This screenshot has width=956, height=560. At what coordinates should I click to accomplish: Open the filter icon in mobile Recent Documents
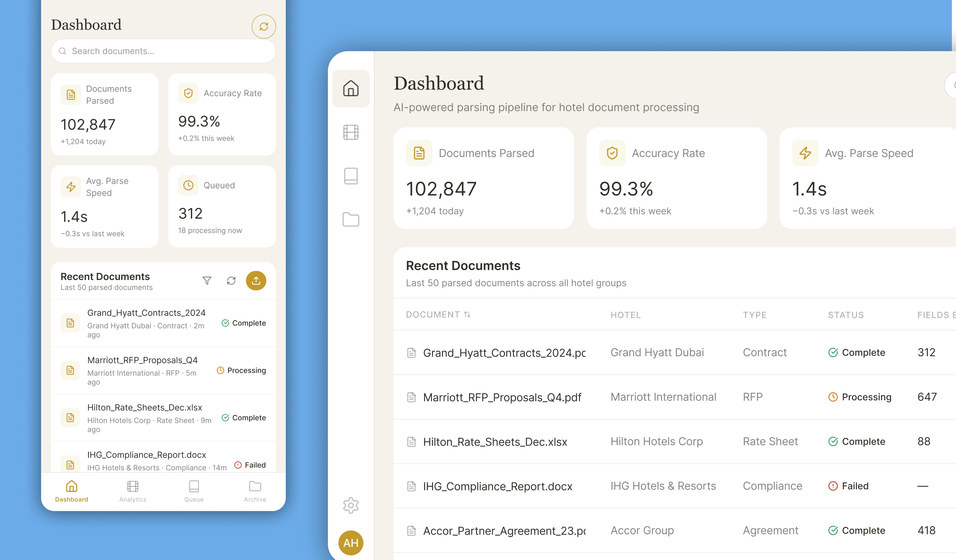(207, 280)
